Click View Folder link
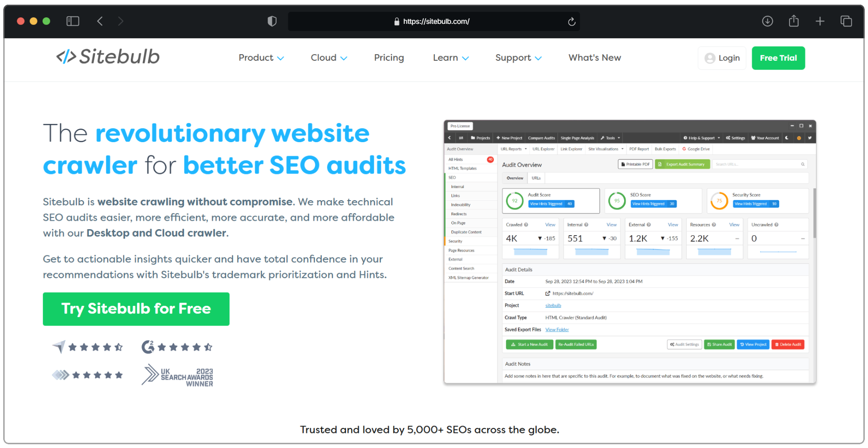 tap(557, 330)
